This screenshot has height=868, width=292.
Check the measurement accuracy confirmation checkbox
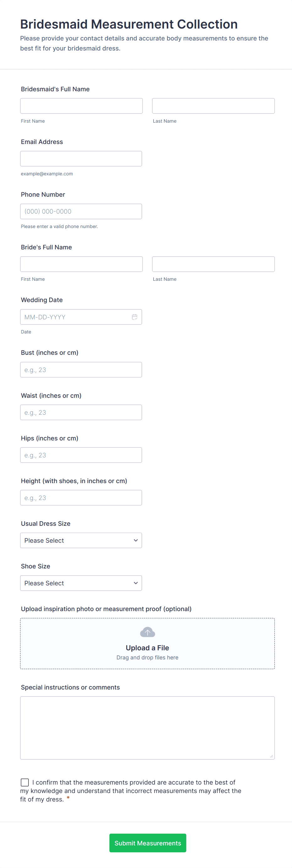click(25, 782)
